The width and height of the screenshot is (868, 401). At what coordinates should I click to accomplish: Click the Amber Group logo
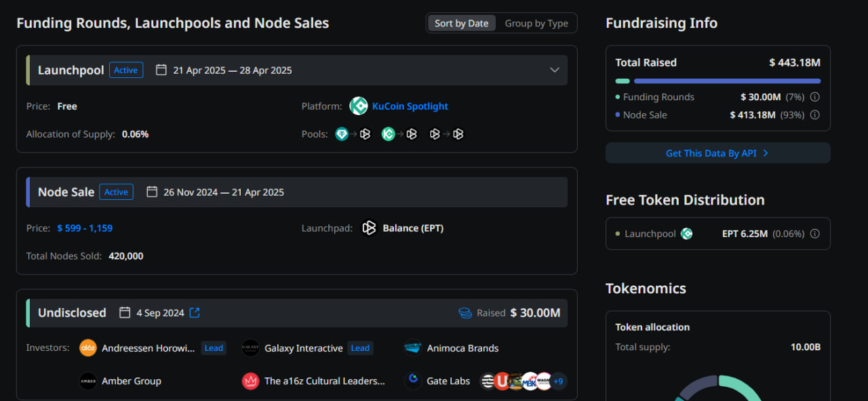tap(88, 381)
